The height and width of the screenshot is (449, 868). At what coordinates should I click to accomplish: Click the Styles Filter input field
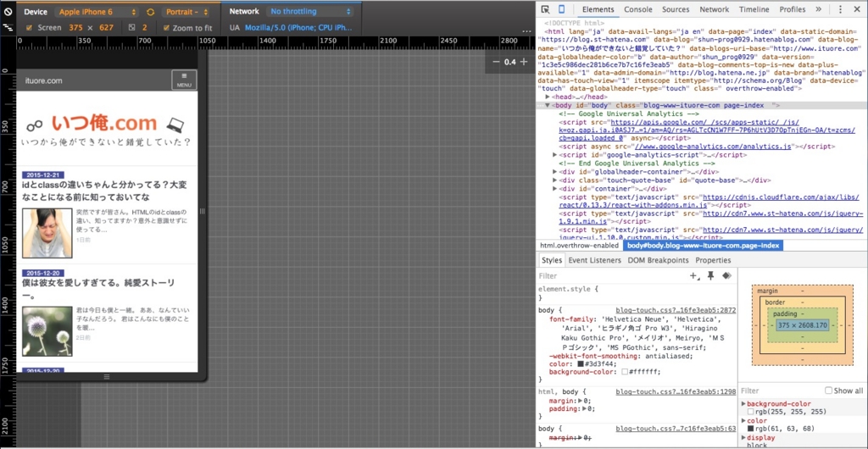click(612, 275)
